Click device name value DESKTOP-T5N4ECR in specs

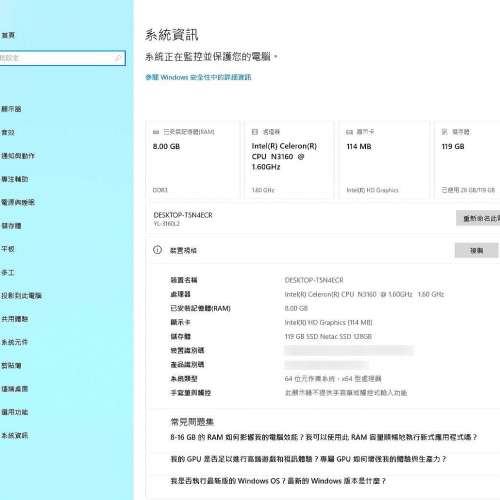pos(314,280)
